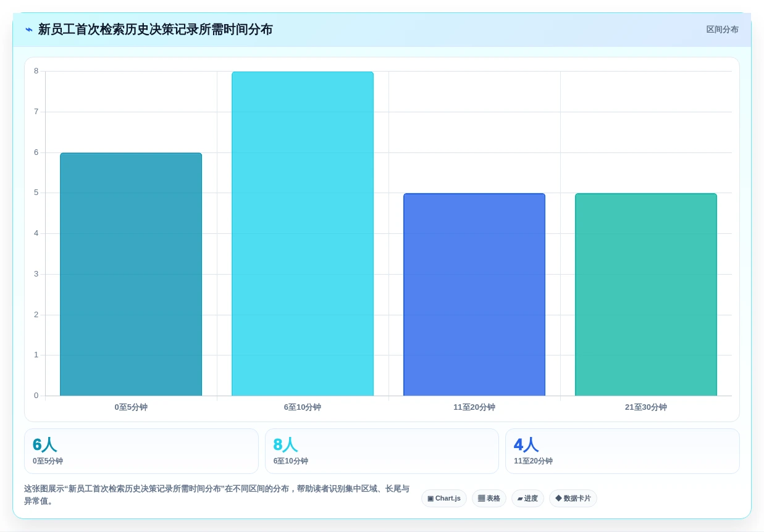Screen dimensions: 764x532
Task: Click the 区间分布 label in the header
Action: 722,30
